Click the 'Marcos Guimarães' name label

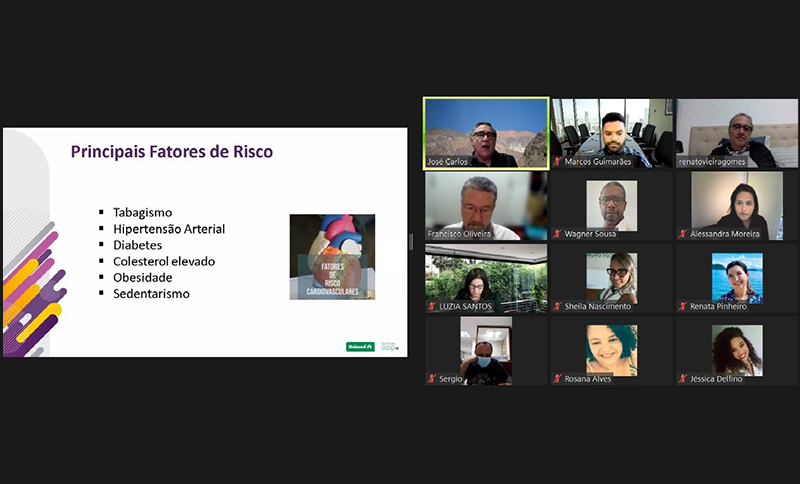(x=597, y=162)
